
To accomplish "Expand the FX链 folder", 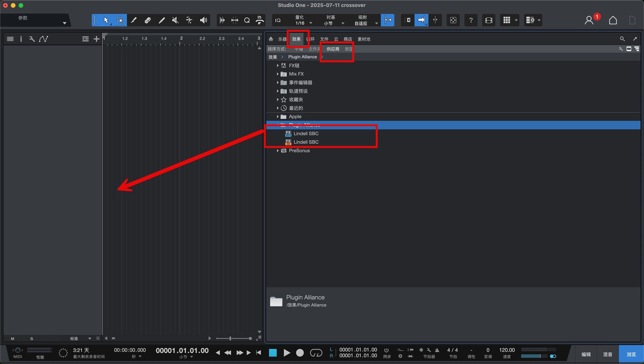I will click(278, 66).
